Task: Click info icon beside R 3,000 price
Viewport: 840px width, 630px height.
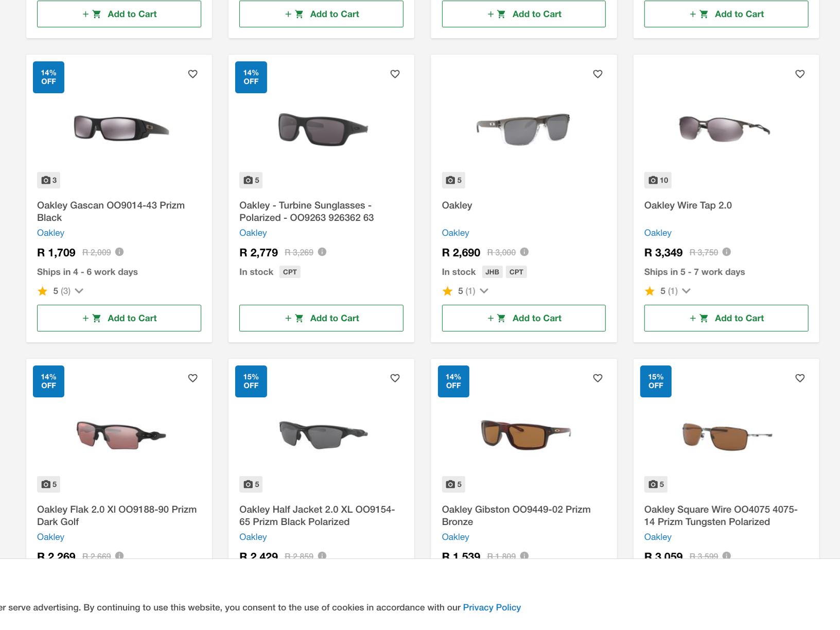Action: 524,252
